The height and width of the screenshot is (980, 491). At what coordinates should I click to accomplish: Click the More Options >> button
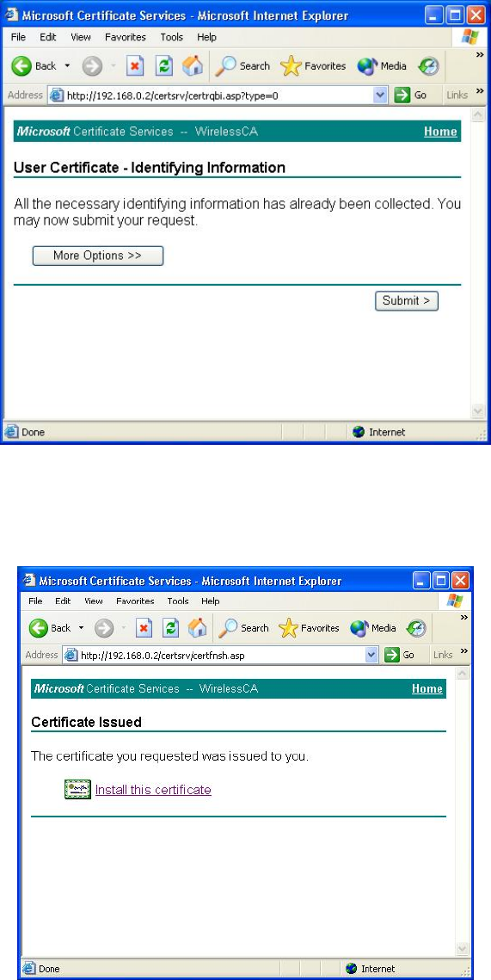click(x=98, y=256)
